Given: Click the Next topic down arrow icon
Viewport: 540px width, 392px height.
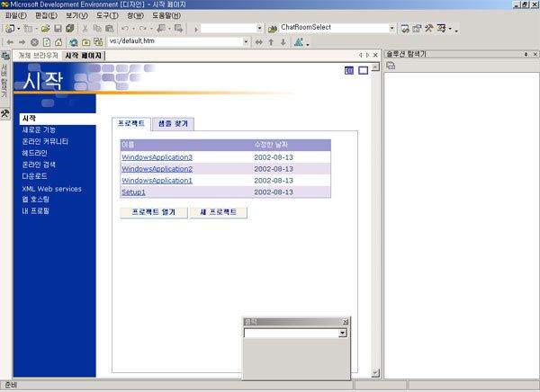Looking at the screenshot, I should (x=283, y=42).
